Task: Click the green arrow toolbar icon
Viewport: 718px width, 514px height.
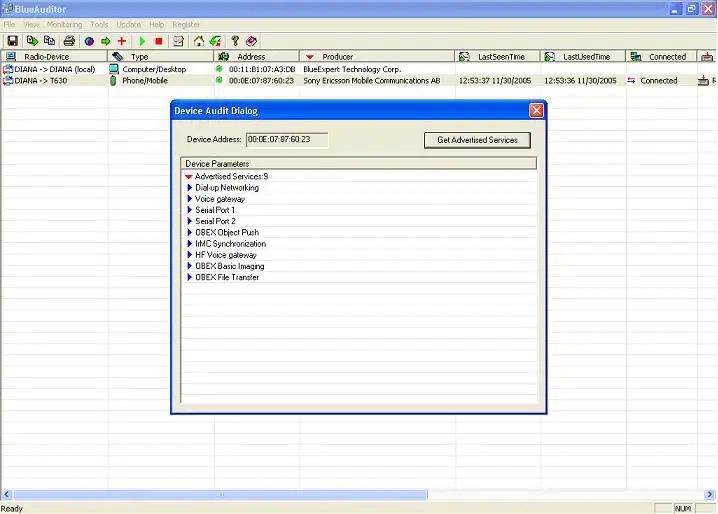Action: [x=105, y=41]
